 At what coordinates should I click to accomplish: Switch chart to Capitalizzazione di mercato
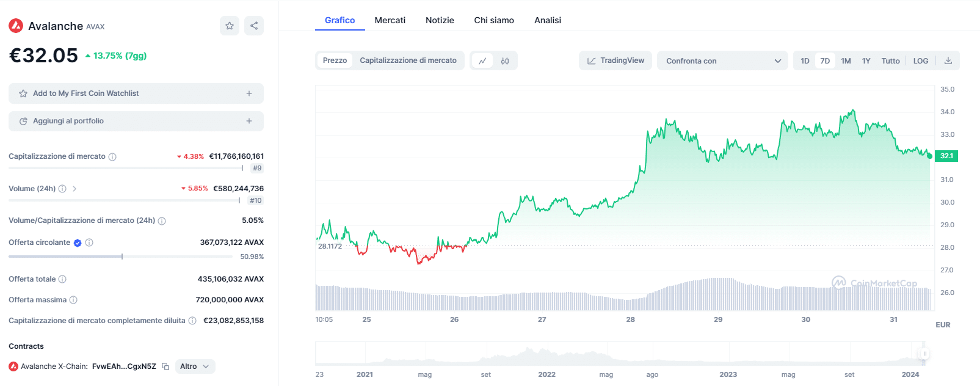pos(408,60)
